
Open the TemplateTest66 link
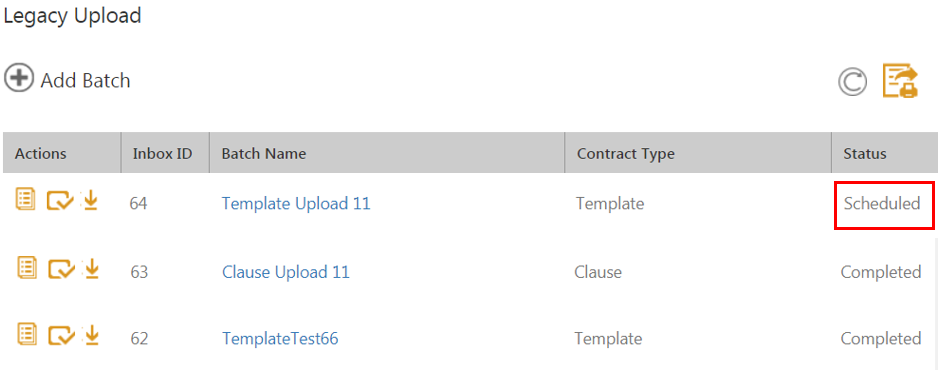280,339
